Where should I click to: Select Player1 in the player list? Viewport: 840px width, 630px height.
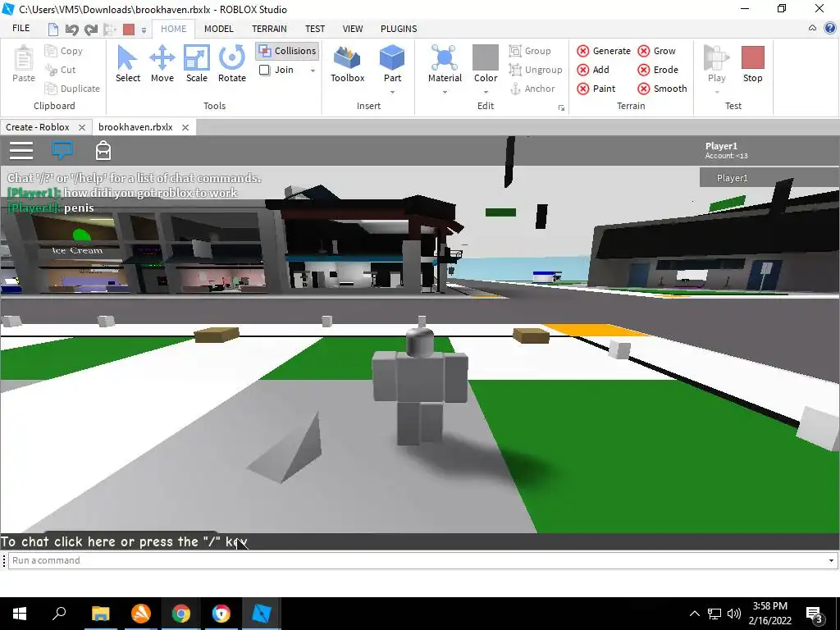(769, 178)
